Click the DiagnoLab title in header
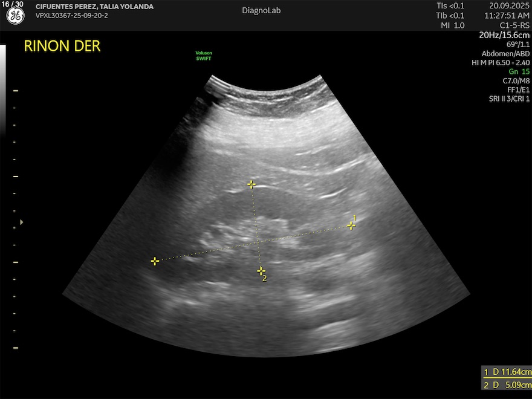 (x=261, y=10)
